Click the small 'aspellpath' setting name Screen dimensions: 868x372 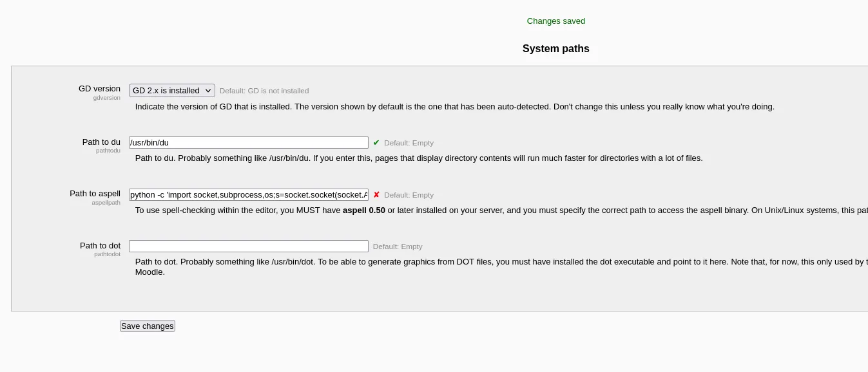coord(106,203)
